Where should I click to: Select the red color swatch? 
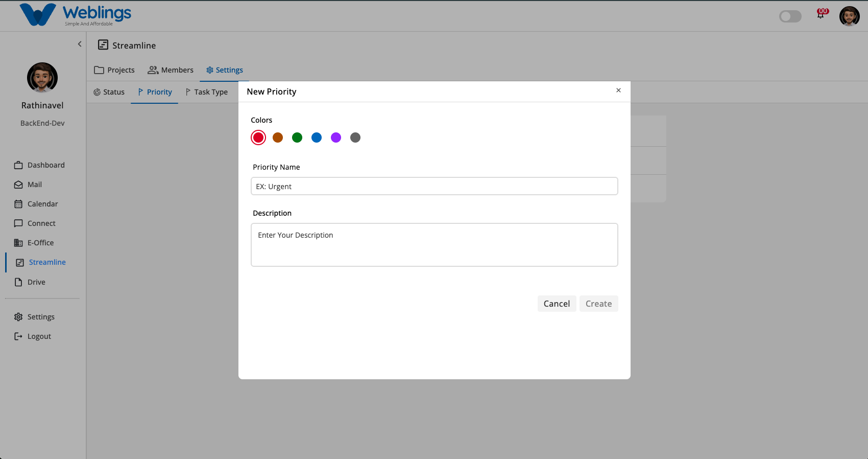pos(258,137)
